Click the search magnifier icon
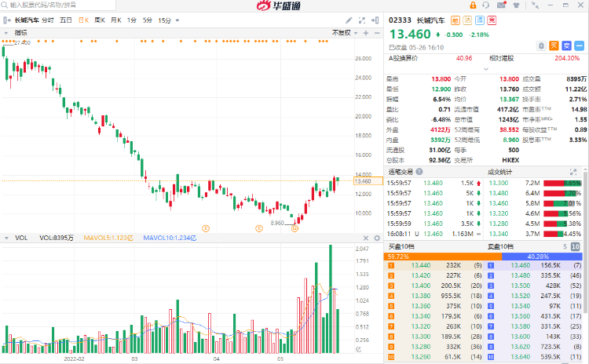Screen dimensions: 589x364 pyautogui.click(x=5, y=5)
